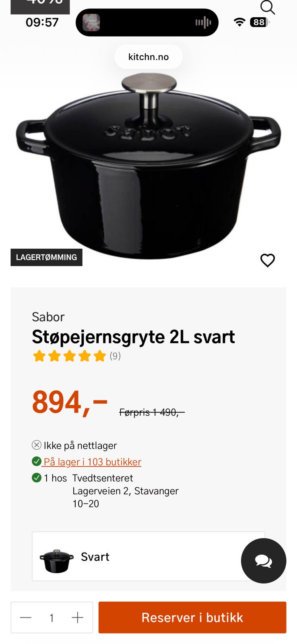The width and height of the screenshot is (297, 644).
Task: Click the Ikke på nettlager cross icon
Action: click(x=37, y=445)
